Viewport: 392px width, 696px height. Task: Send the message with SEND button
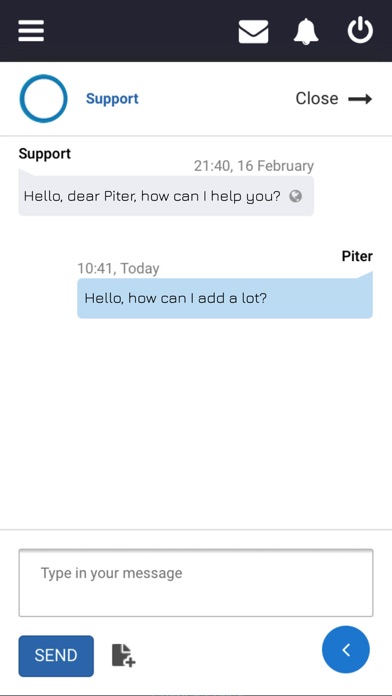(56, 656)
